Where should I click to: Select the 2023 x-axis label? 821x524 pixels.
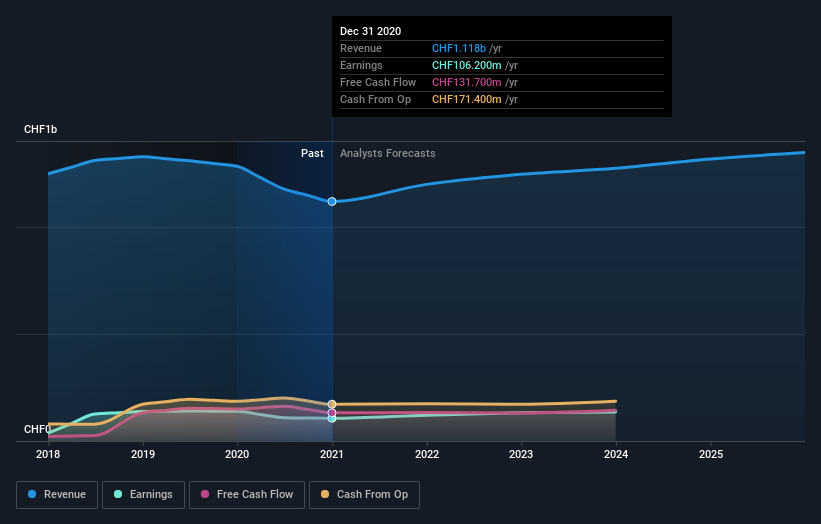click(x=521, y=454)
